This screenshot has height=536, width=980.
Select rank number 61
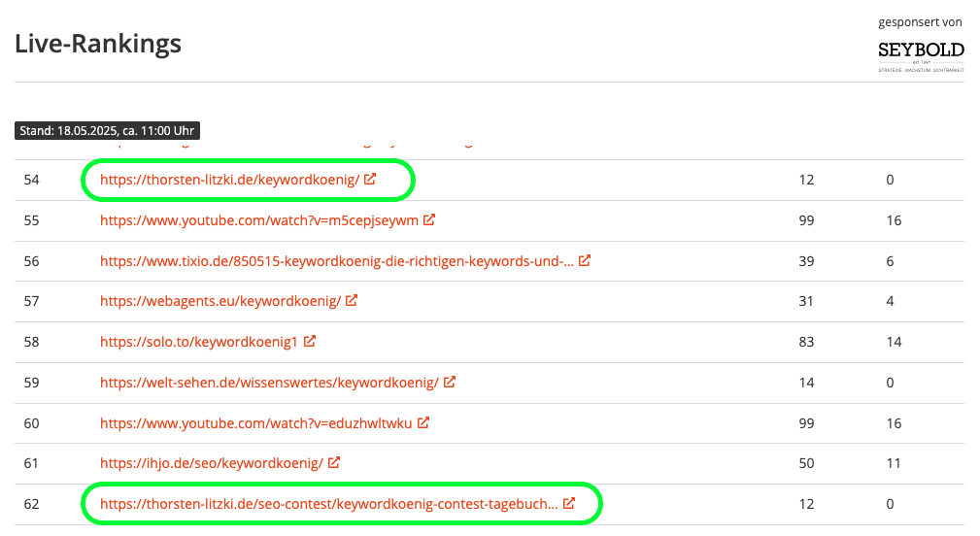[x=31, y=463]
